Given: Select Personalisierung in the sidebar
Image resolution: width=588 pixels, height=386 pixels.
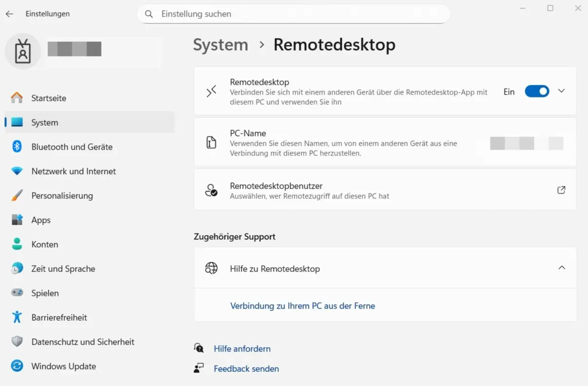Looking at the screenshot, I should coord(62,195).
